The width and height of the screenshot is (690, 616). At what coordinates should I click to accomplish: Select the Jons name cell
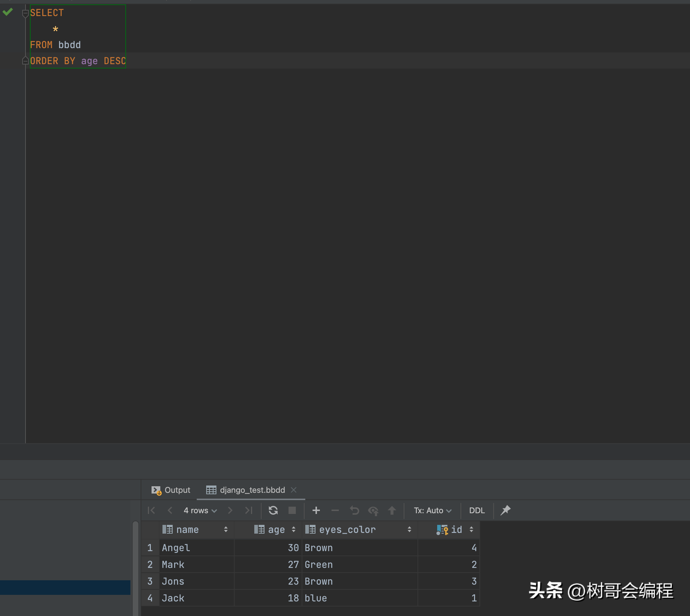(197, 581)
